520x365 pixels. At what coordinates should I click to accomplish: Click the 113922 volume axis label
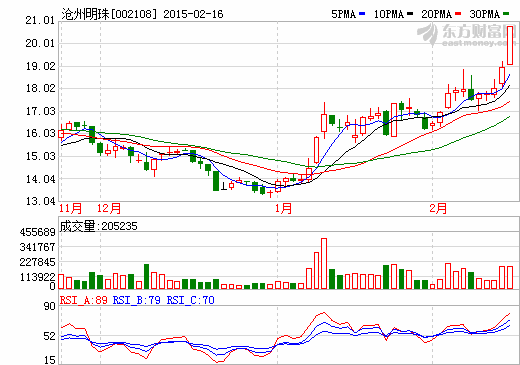37,277
